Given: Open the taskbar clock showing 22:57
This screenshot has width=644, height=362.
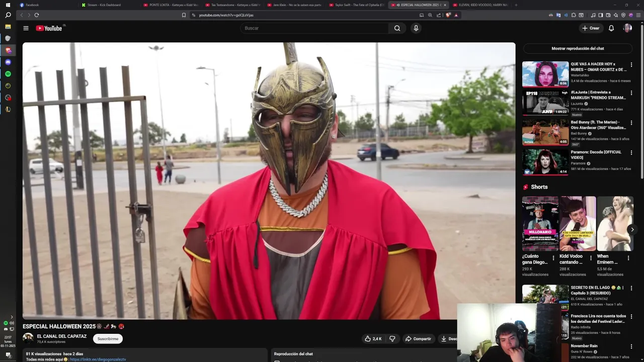Looking at the screenshot, I should tap(8, 341).
